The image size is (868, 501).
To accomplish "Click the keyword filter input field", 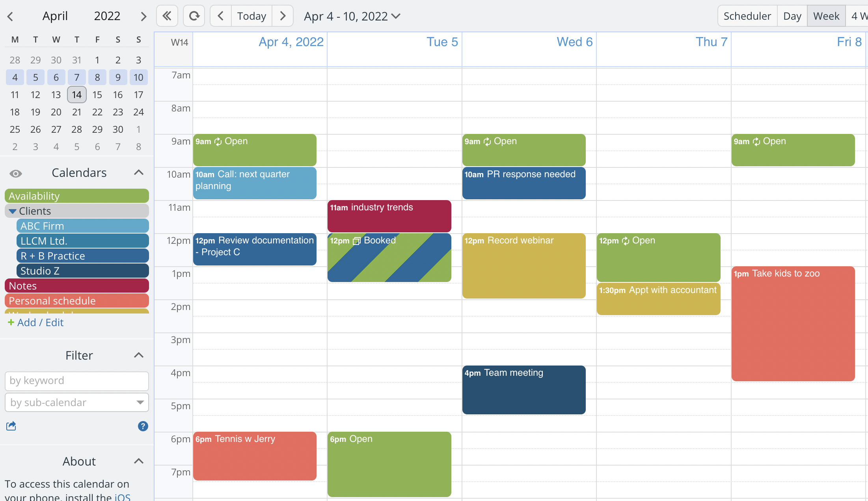I will point(77,380).
